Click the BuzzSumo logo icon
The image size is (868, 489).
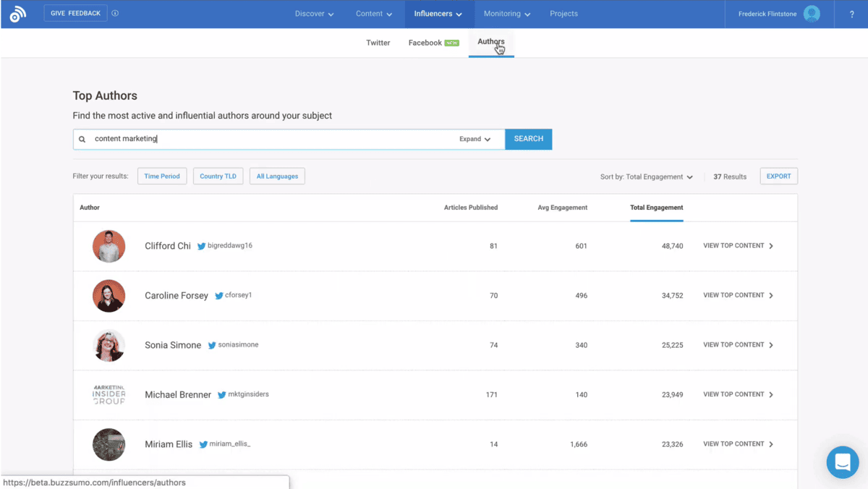coord(18,14)
